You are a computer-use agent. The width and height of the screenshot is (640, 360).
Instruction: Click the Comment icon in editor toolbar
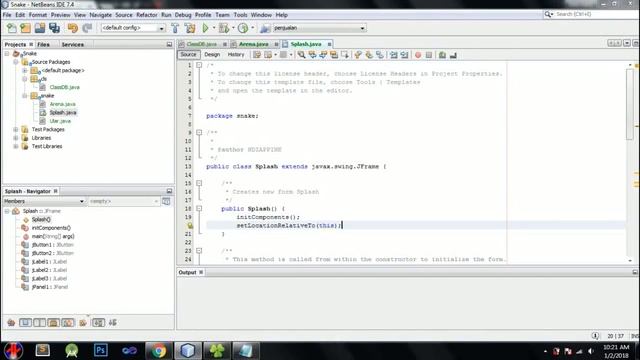pos(442,55)
